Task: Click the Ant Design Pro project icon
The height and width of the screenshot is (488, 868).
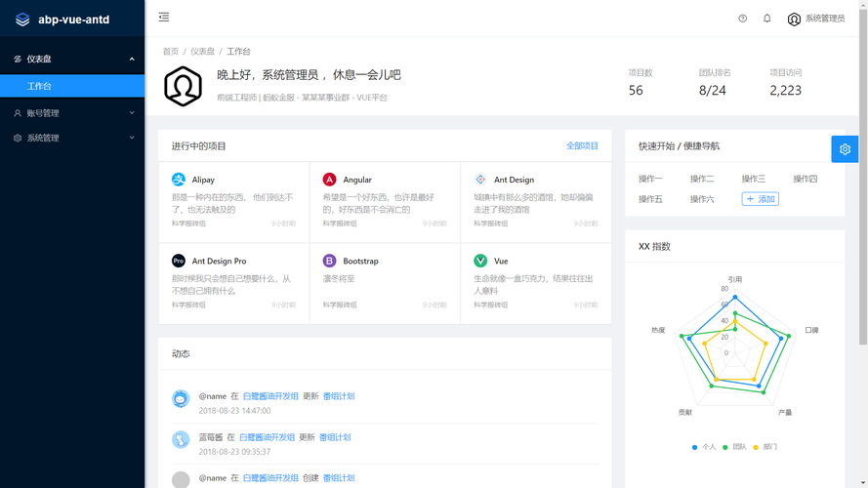Action: pyautogui.click(x=179, y=261)
